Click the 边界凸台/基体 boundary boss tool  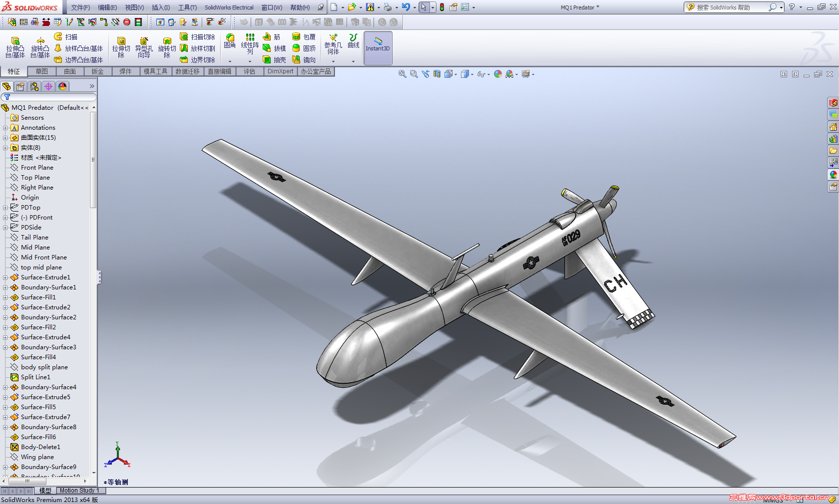(78, 60)
